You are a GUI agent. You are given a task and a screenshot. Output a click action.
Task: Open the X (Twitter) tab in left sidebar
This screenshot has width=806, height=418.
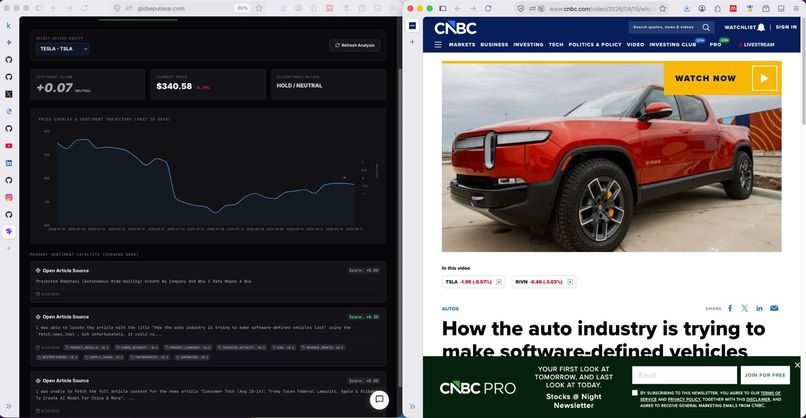coord(9,94)
